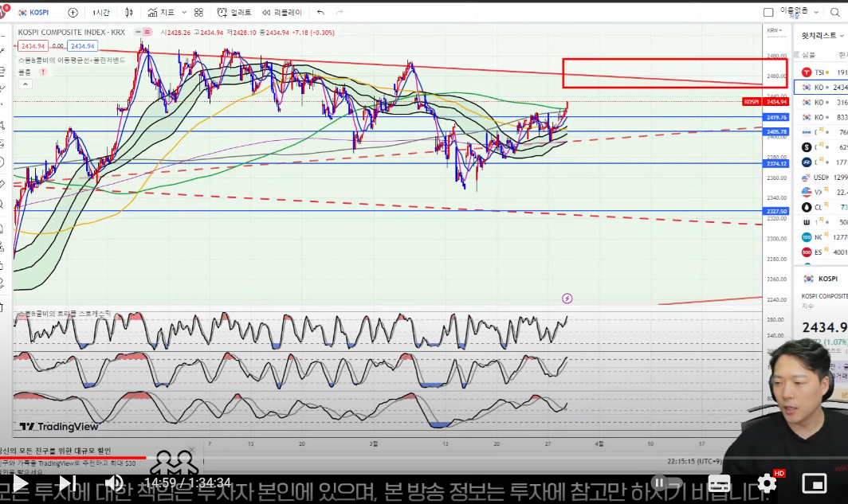
Task: Click the minus toggle beside chart title
Action: point(138,32)
